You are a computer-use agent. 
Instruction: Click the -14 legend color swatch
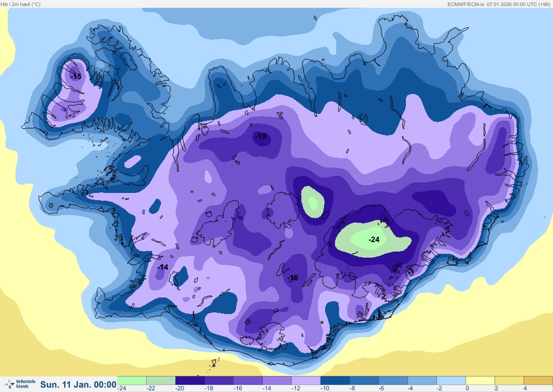tap(277, 380)
